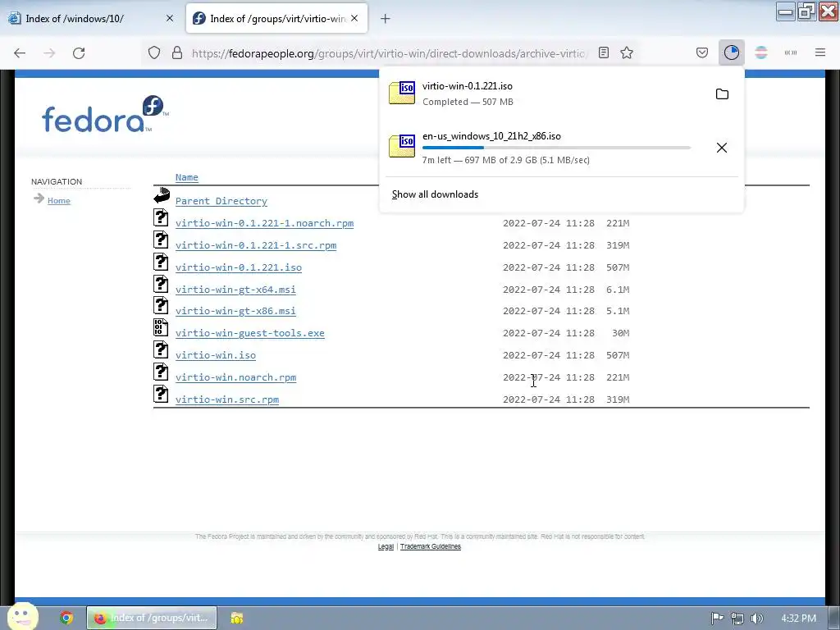This screenshot has height=630, width=840.
Task: Click virtio-win-gt-x64.msi link
Action: pyautogui.click(x=235, y=290)
